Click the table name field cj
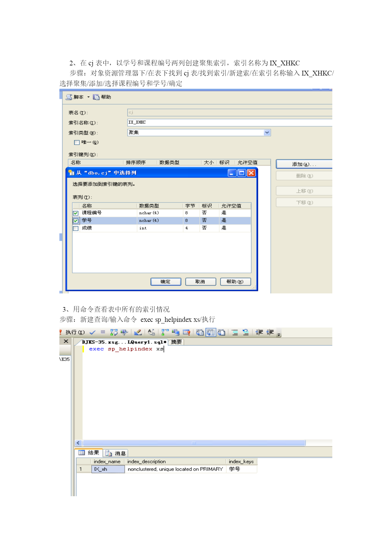The width and height of the screenshot is (392, 554). (x=230, y=112)
